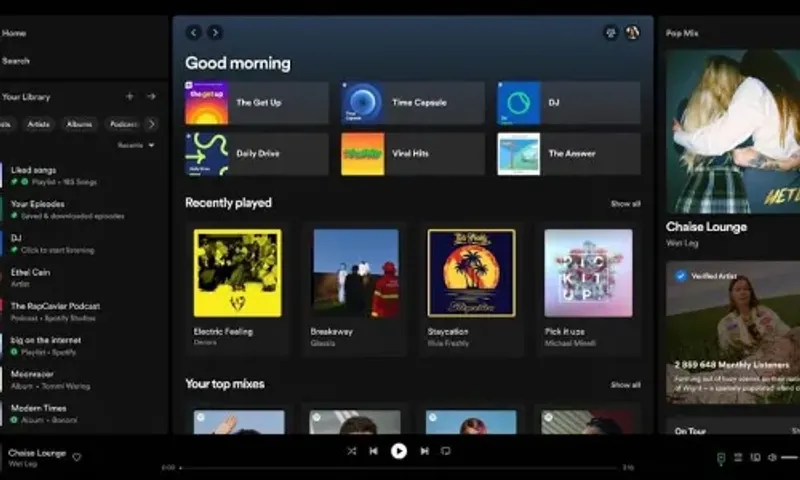The width and height of the screenshot is (800, 480).
Task: Show all Recently played items
Action: [626, 204]
